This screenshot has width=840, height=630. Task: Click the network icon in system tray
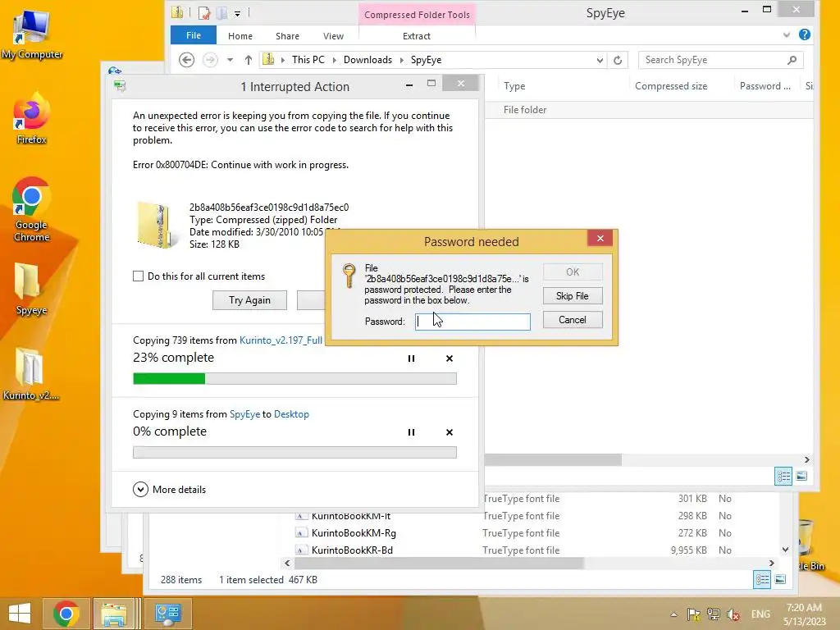coord(713,614)
